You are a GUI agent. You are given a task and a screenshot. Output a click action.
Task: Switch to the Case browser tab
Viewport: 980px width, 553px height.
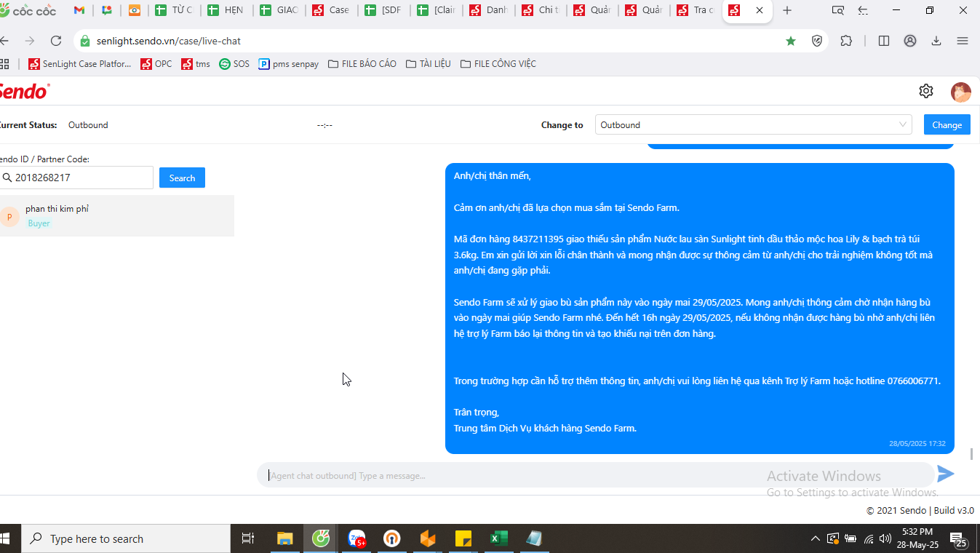tap(331, 10)
